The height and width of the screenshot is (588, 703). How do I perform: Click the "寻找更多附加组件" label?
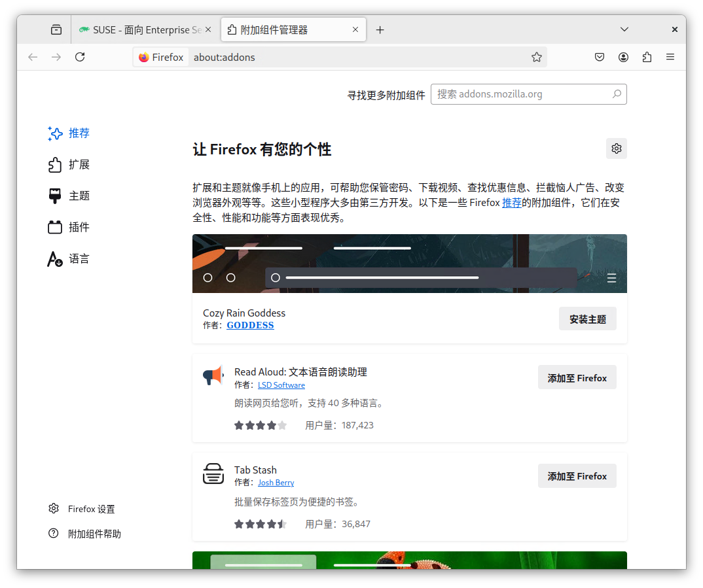(x=386, y=95)
